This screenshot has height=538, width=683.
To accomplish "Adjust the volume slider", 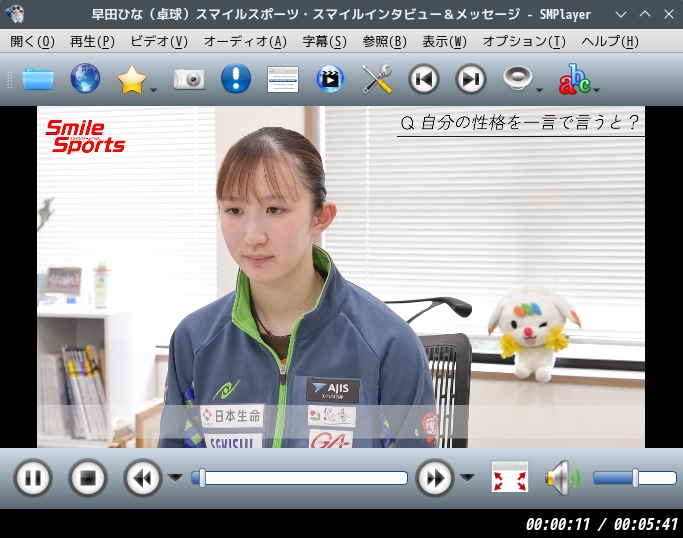I will click(635, 478).
